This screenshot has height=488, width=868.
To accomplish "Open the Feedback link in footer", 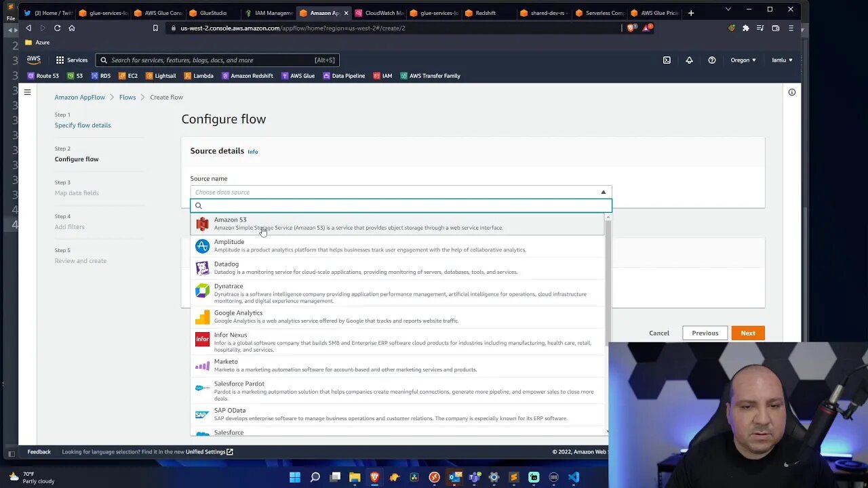I will (x=39, y=451).
